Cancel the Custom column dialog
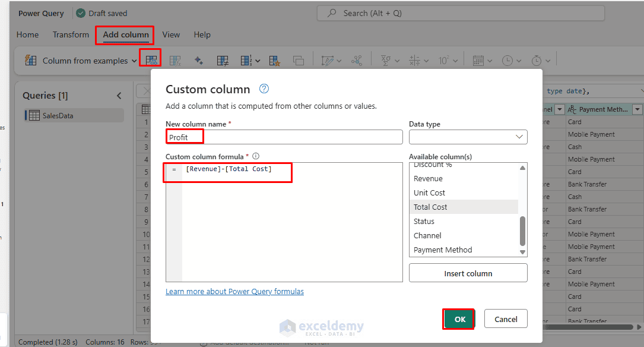Image resolution: width=644 pixels, height=347 pixels. click(x=506, y=319)
